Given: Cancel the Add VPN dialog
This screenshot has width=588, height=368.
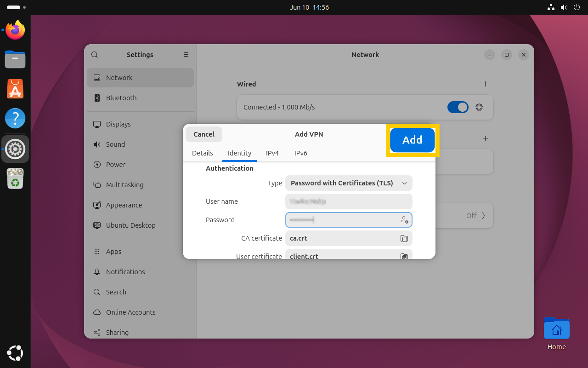Looking at the screenshot, I should pos(204,134).
